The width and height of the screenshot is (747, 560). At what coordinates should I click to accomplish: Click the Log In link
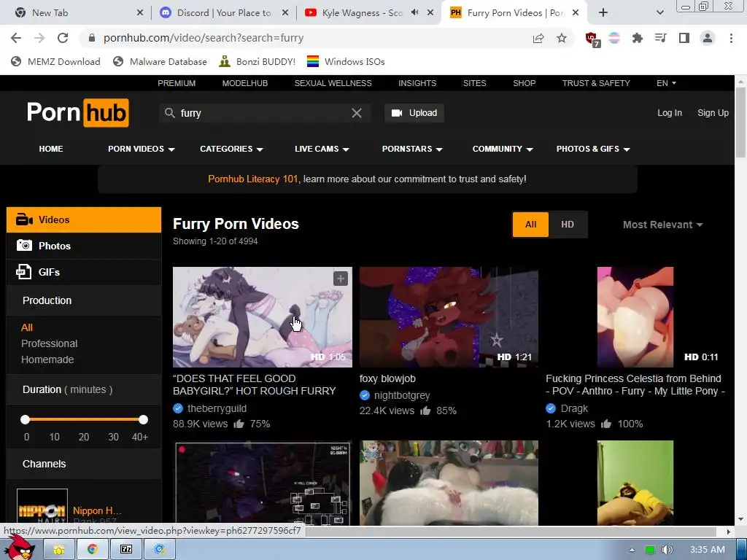point(670,113)
